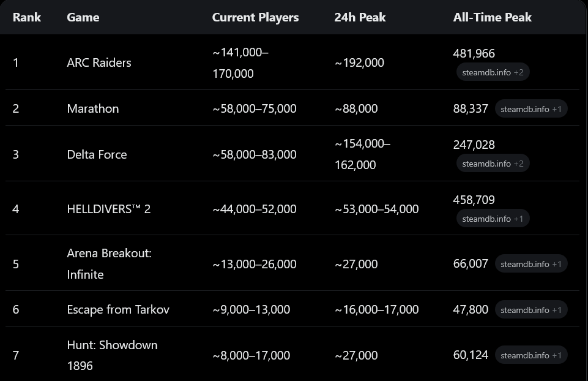Open the steamdb.info citation next to 60,124

pos(530,355)
